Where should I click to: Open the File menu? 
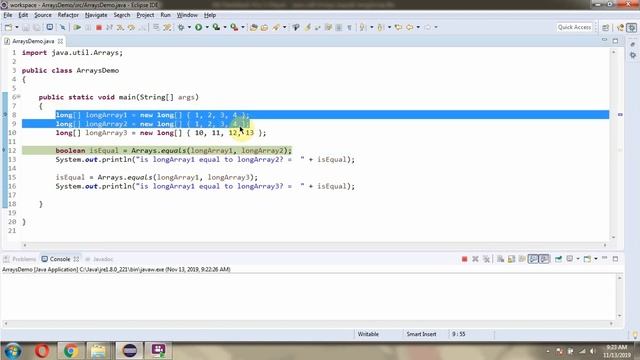click(8, 15)
